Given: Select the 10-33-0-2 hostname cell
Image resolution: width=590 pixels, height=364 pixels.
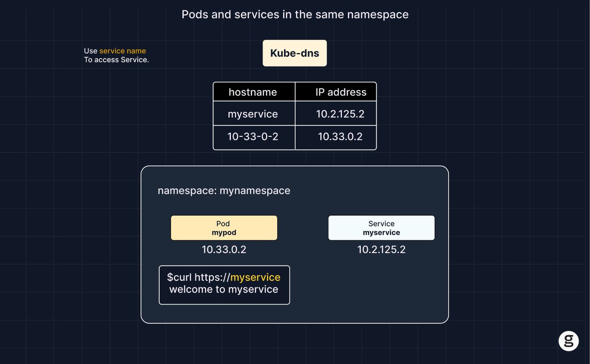Looking at the screenshot, I should (254, 137).
